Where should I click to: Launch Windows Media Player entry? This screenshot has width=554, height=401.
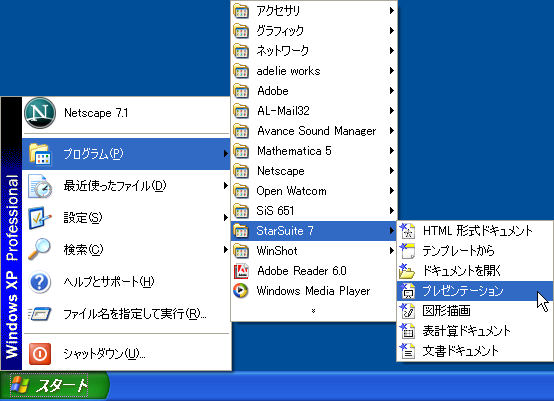click(314, 291)
